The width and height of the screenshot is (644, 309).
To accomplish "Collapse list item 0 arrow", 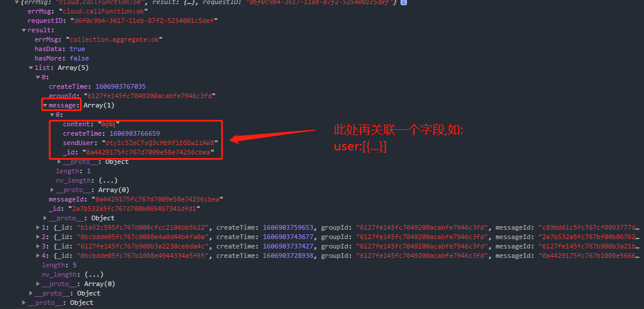I will tap(38, 77).
